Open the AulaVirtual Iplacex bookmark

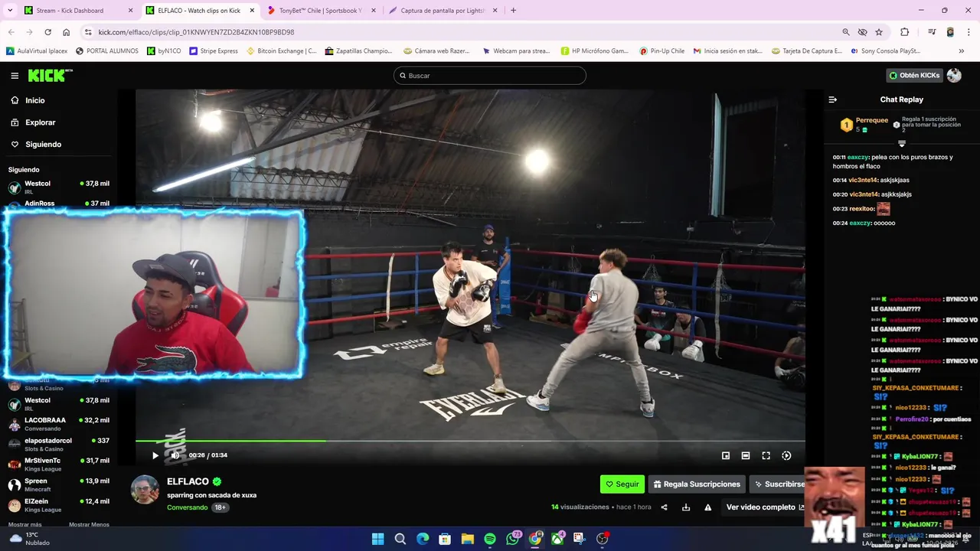[37, 51]
